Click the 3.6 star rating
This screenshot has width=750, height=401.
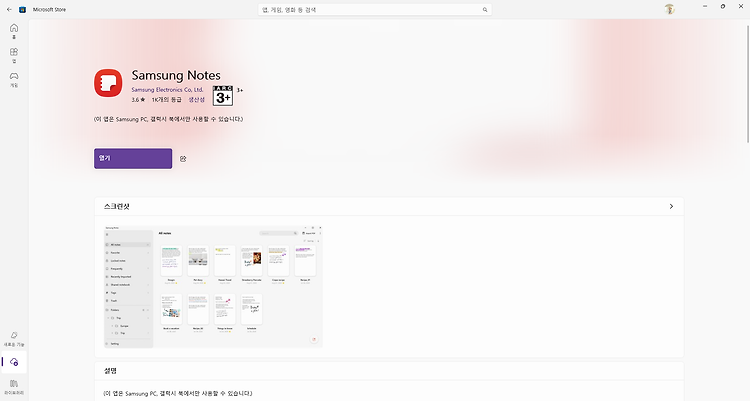pos(138,100)
